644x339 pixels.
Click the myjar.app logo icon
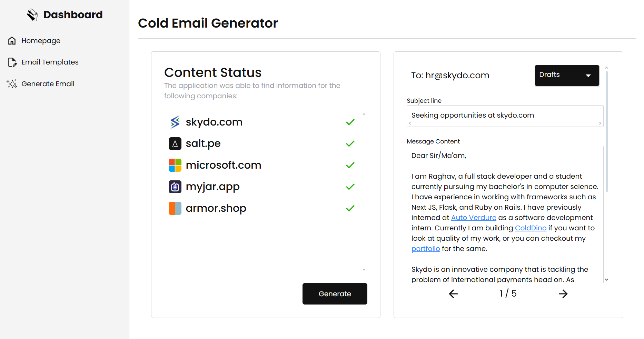click(175, 187)
